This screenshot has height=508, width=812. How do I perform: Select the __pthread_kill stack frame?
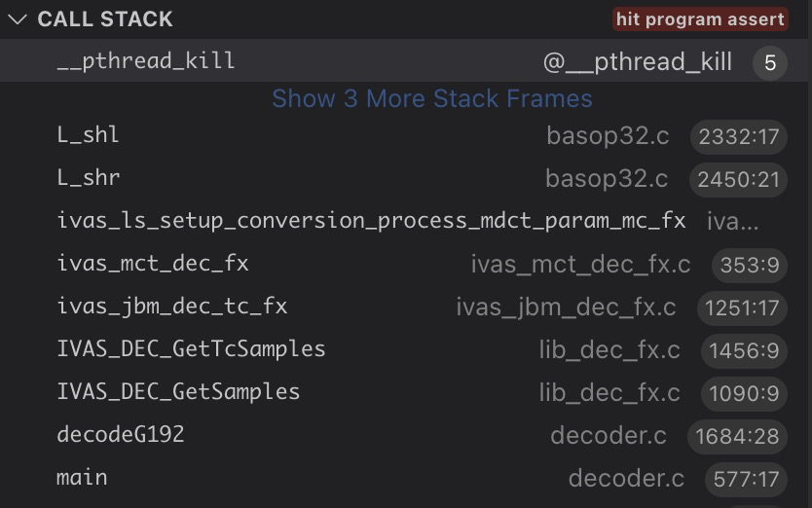pos(146,61)
